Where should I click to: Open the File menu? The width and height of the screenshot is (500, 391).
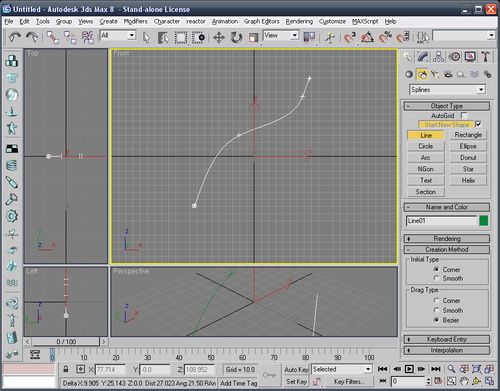click(9, 22)
